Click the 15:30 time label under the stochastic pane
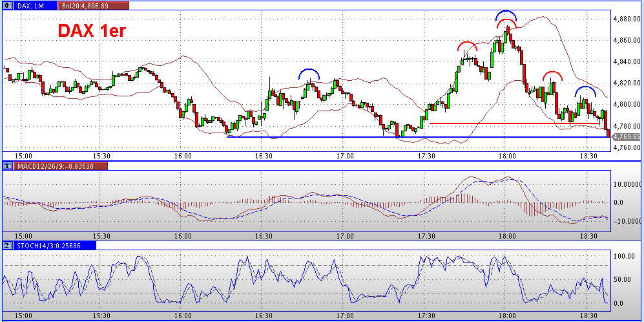This screenshot has height=322, width=644. coord(101,316)
